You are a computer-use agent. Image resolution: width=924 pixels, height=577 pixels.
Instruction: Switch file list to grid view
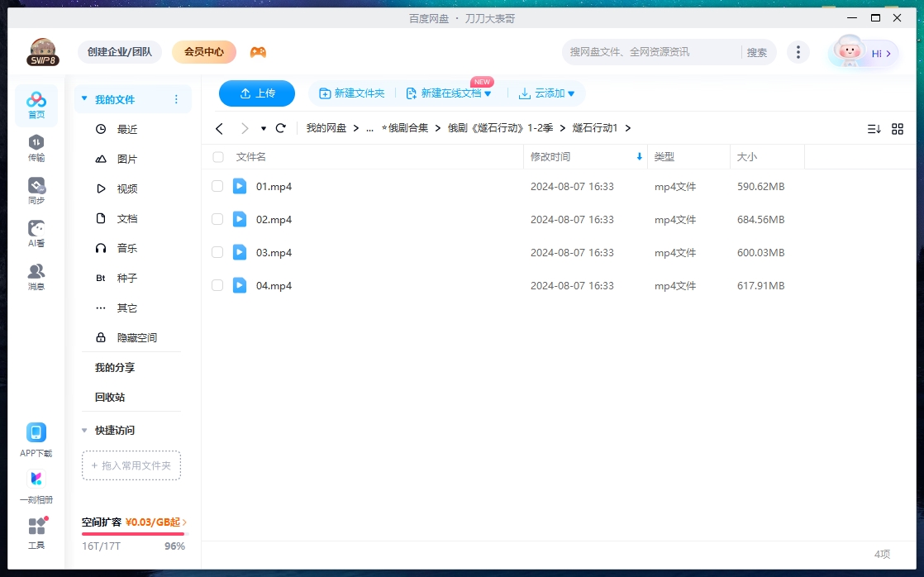(x=899, y=128)
